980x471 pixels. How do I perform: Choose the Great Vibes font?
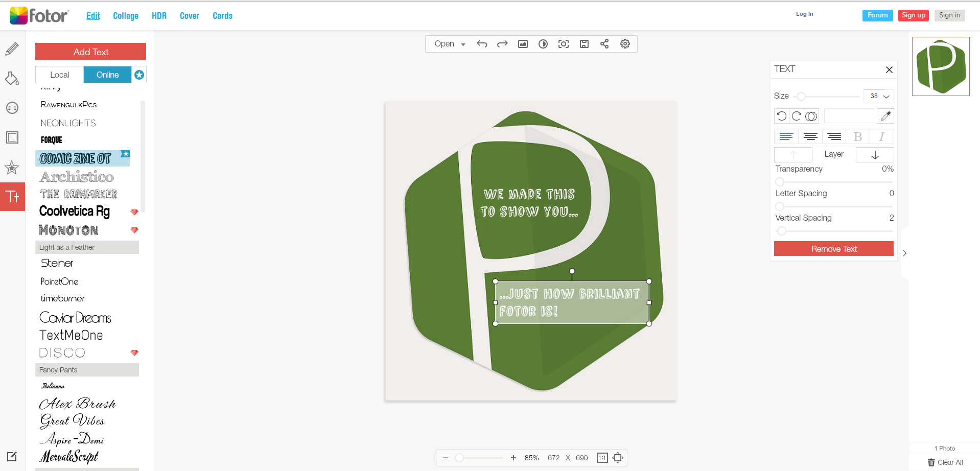tap(72, 420)
